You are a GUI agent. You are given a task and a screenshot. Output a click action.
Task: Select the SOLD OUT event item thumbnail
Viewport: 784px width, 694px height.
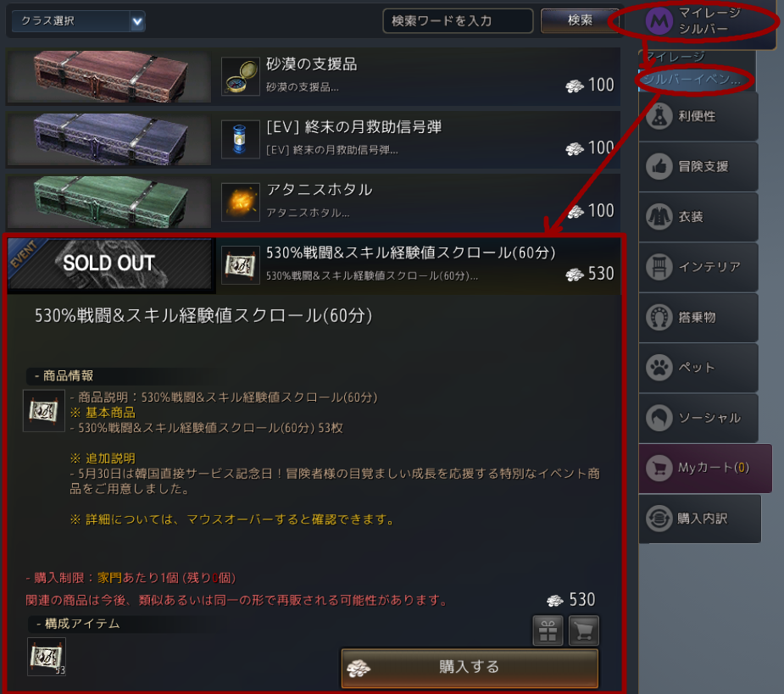click(x=110, y=264)
